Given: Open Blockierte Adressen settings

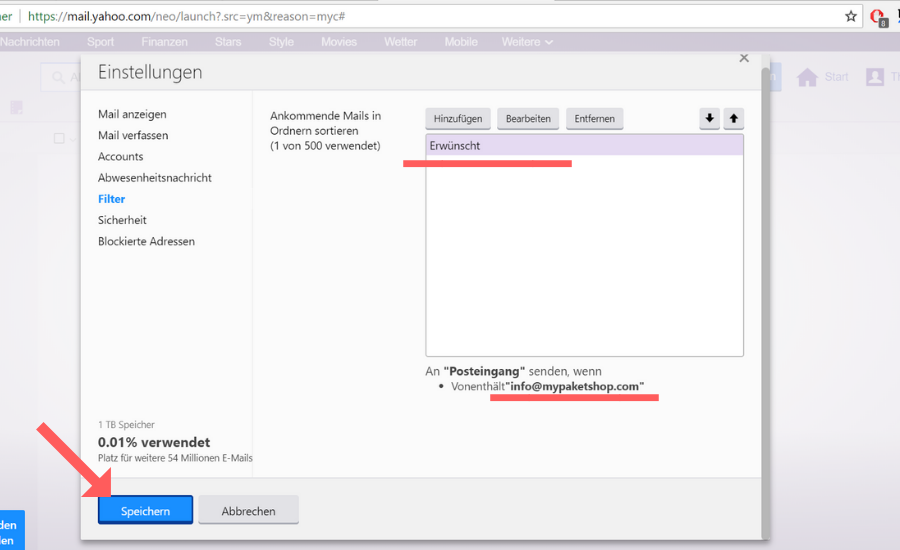Looking at the screenshot, I should pyautogui.click(x=146, y=241).
